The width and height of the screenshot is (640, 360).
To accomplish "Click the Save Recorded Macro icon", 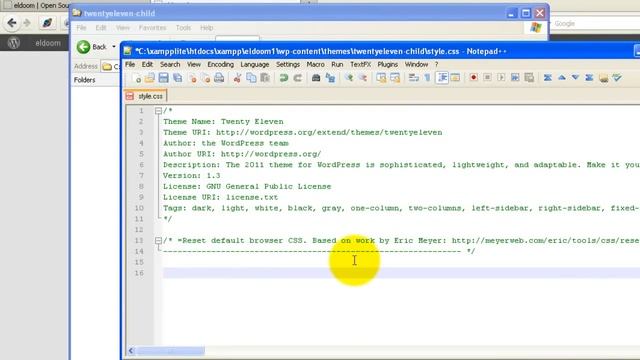I will (529, 78).
